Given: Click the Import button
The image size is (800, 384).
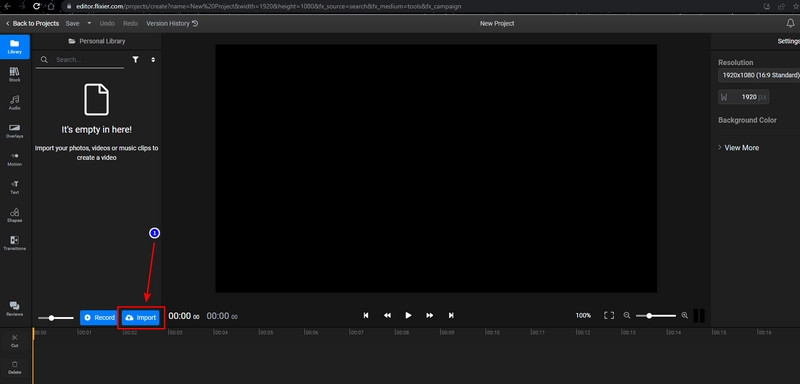Looking at the screenshot, I should pos(141,317).
